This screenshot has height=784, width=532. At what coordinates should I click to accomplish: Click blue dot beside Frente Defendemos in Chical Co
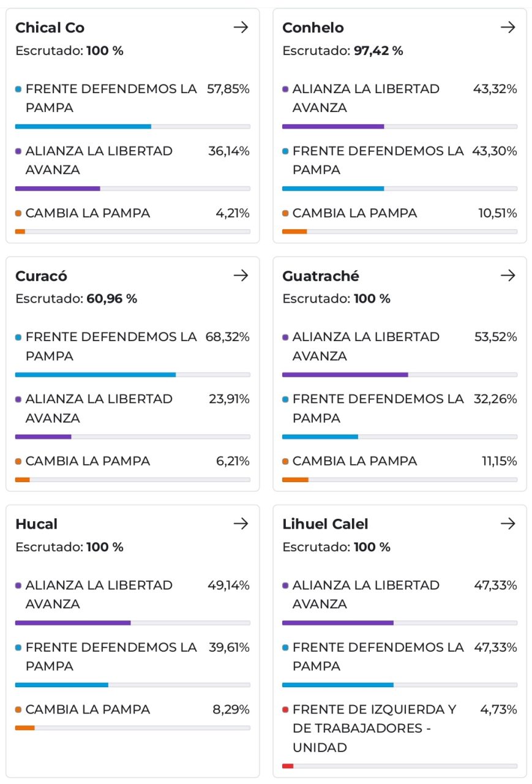18,89
